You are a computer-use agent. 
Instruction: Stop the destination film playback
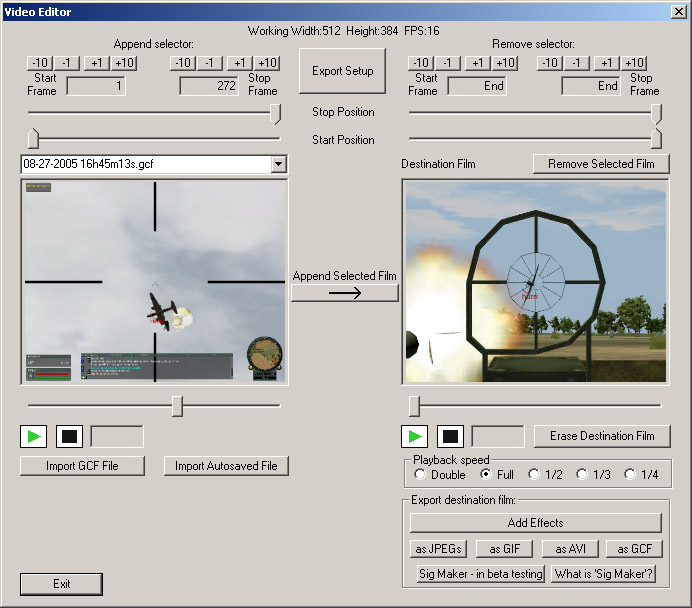pyautogui.click(x=449, y=436)
